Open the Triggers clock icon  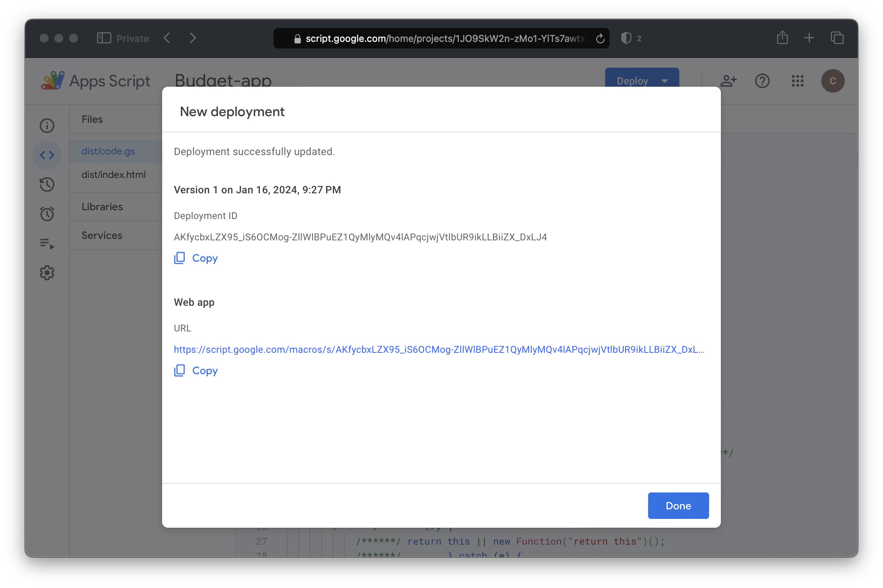click(x=47, y=213)
